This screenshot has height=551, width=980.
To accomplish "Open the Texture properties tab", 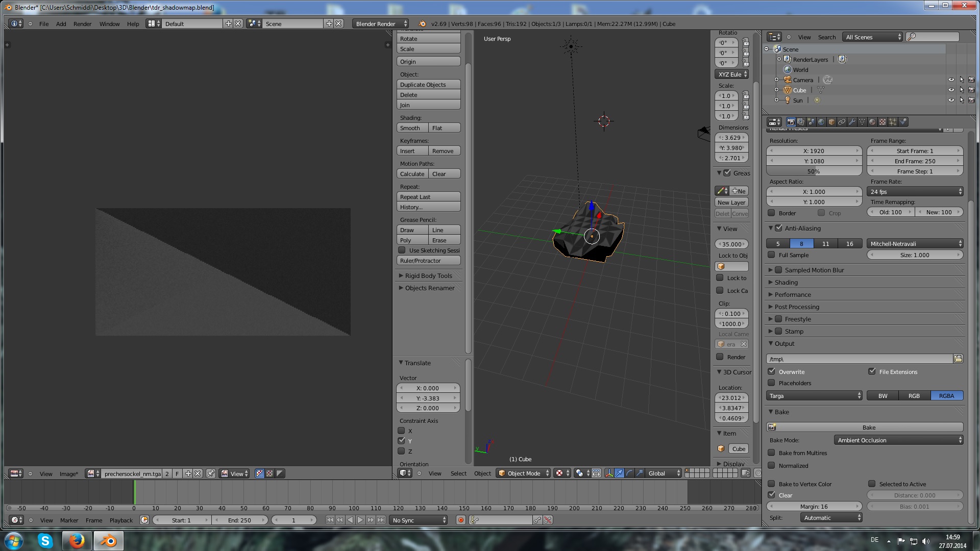I will [883, 122].
